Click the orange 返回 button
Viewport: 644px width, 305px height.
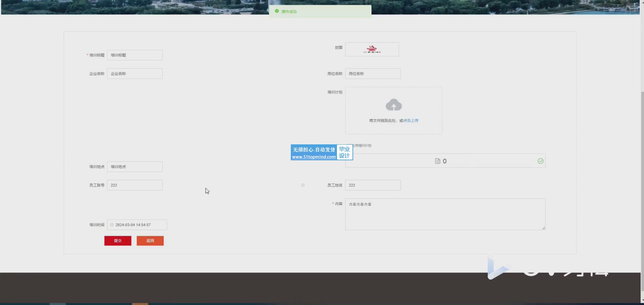pos(150,241)
